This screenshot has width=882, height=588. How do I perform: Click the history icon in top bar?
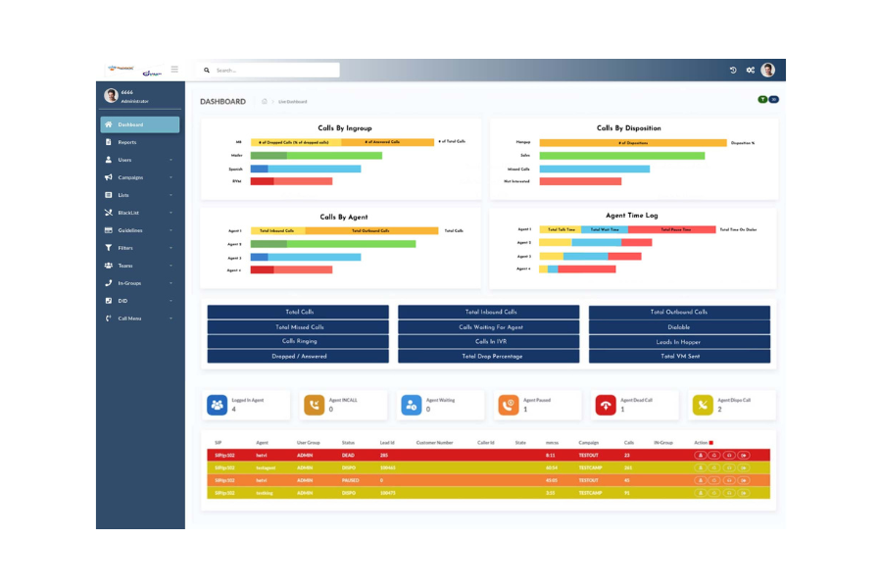[x=733, y=71]
